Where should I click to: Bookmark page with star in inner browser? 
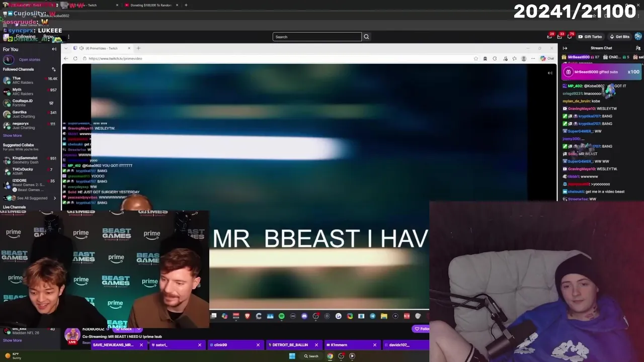click(x=475, y=58)
